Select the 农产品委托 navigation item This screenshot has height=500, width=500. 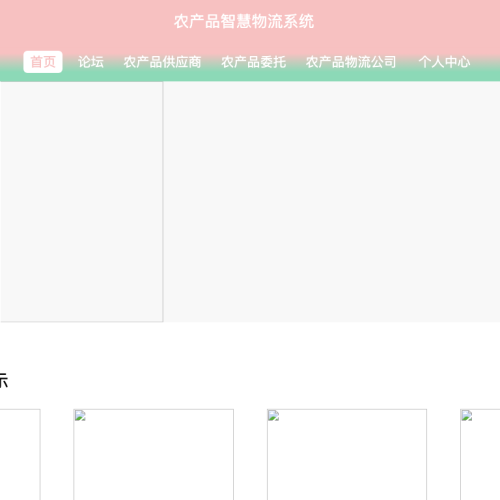(254, 62)
